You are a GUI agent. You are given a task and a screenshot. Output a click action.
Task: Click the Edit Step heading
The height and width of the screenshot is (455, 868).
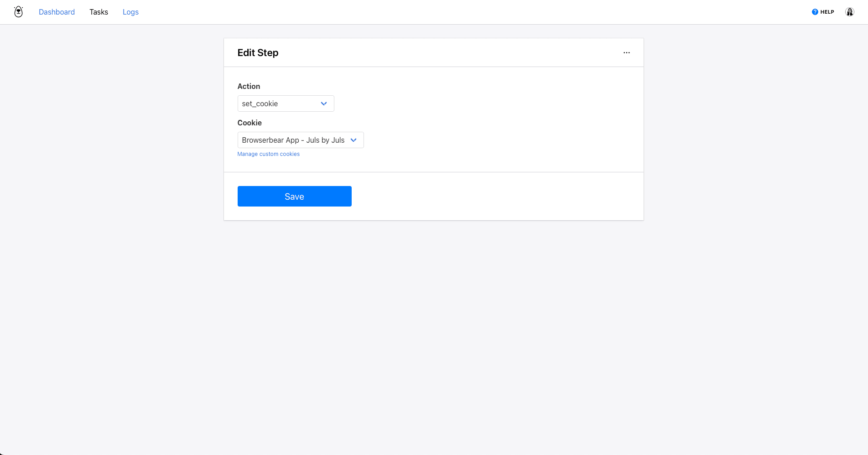point(258,53)
